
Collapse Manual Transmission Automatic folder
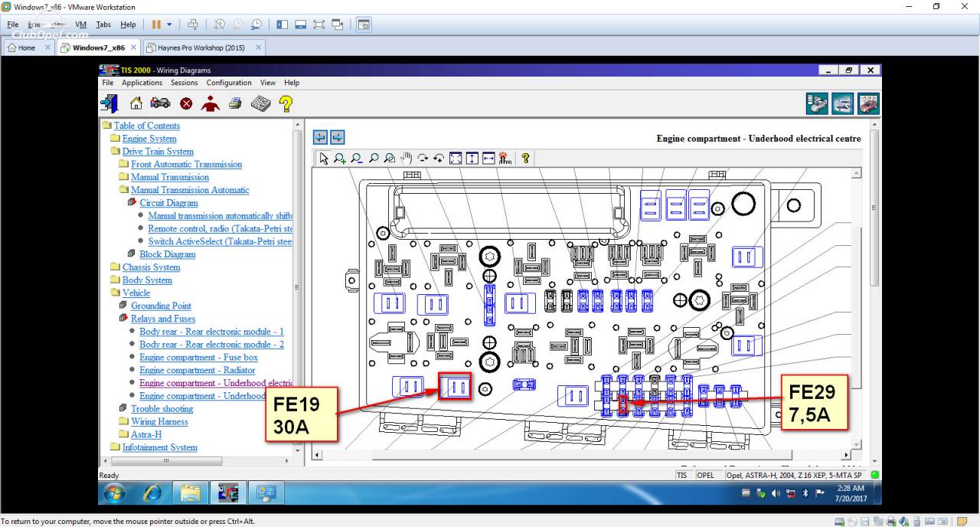point(124,190)
